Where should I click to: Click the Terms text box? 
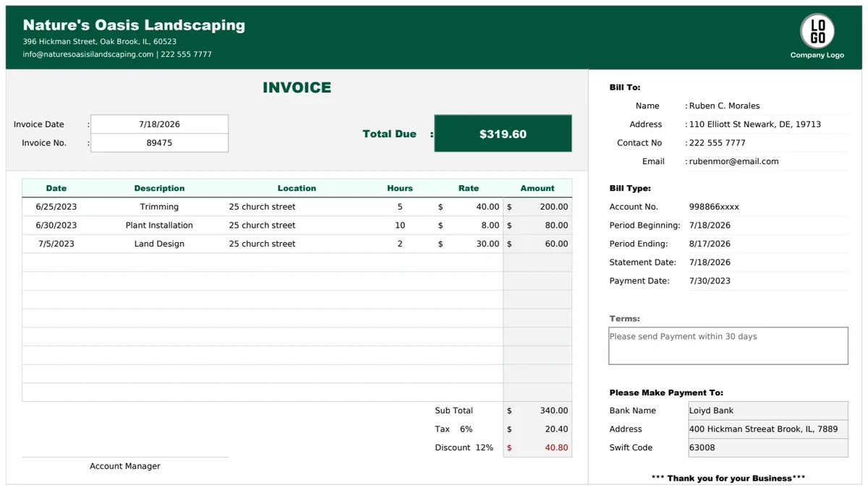point(728,345)
